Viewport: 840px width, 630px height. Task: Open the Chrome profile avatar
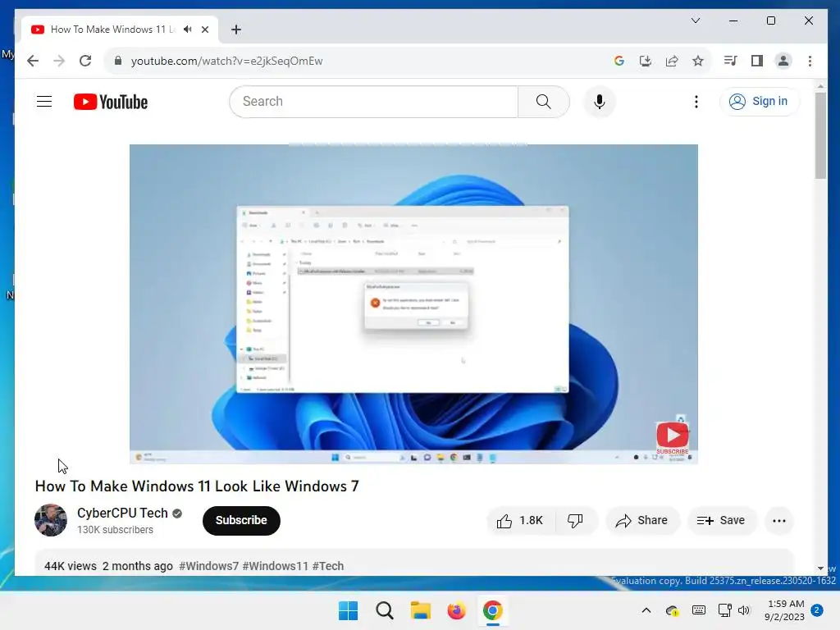pyautogui.click(x=783, y=61)
